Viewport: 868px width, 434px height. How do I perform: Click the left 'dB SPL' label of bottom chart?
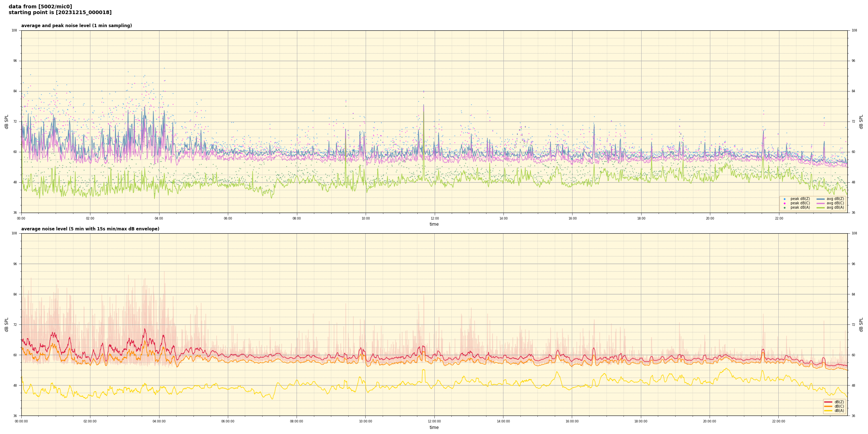[x=7, y=324]
